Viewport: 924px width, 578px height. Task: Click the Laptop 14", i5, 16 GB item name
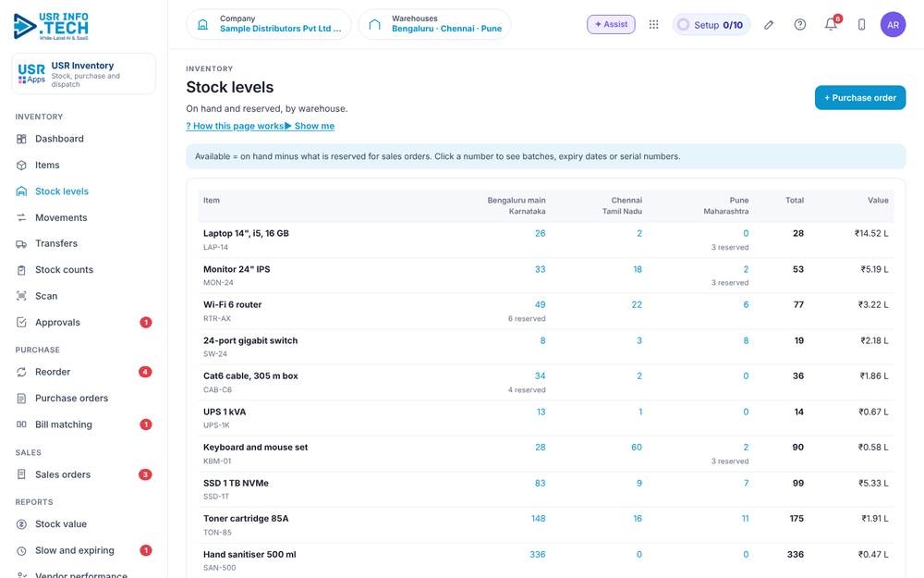click(246, 234)
